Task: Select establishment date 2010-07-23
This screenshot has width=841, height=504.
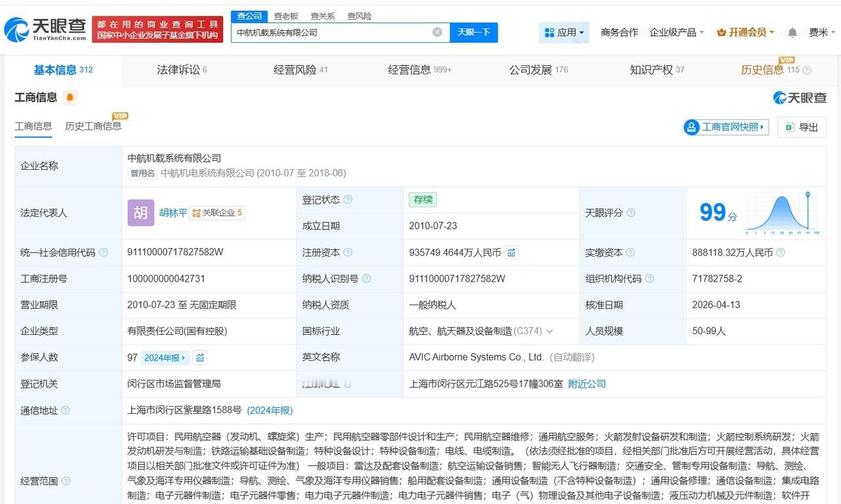Action: coord(433,226)
